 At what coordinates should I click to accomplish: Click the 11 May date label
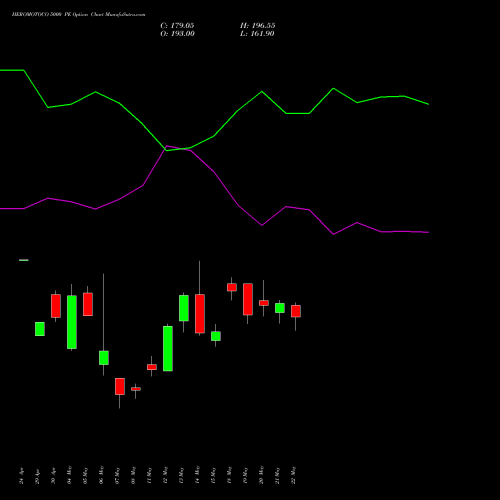(150, 475)
